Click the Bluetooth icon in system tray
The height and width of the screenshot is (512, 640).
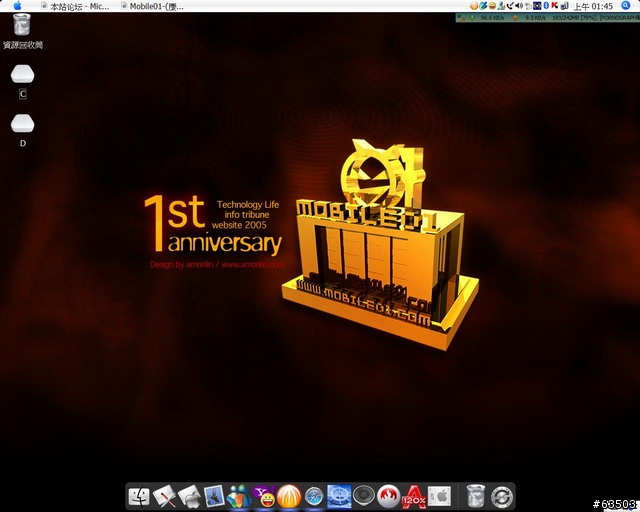point(548,6)
